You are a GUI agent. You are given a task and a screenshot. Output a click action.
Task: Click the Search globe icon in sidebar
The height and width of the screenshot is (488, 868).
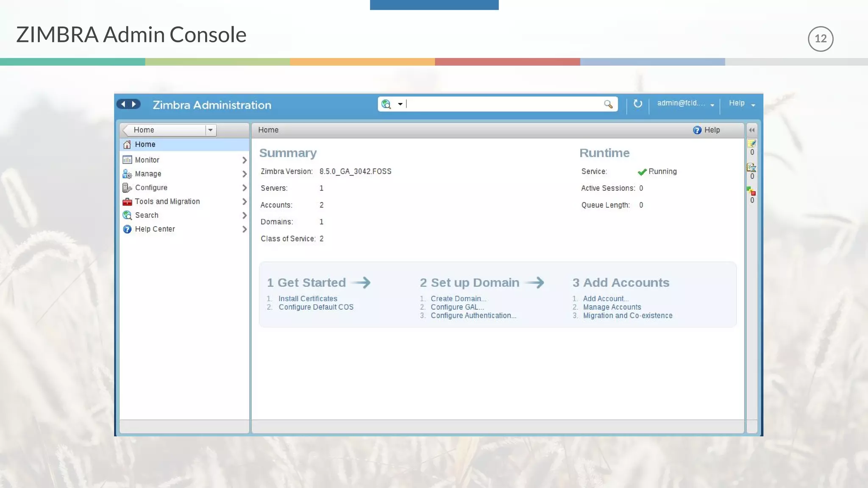[x=127, y=215]
